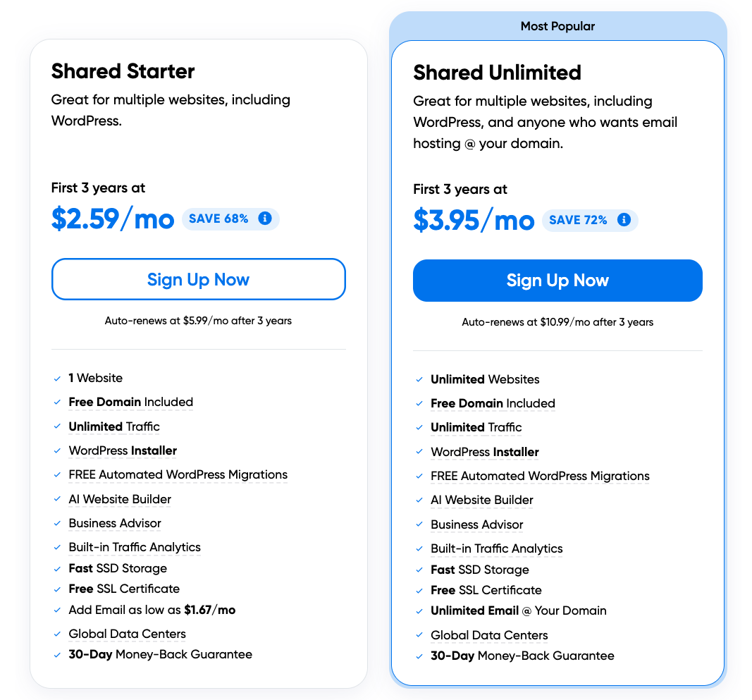Click Sign Up Now for Shared Starter
The height and width of the screenshot is (700, 752).
click(x=198, y=279)
